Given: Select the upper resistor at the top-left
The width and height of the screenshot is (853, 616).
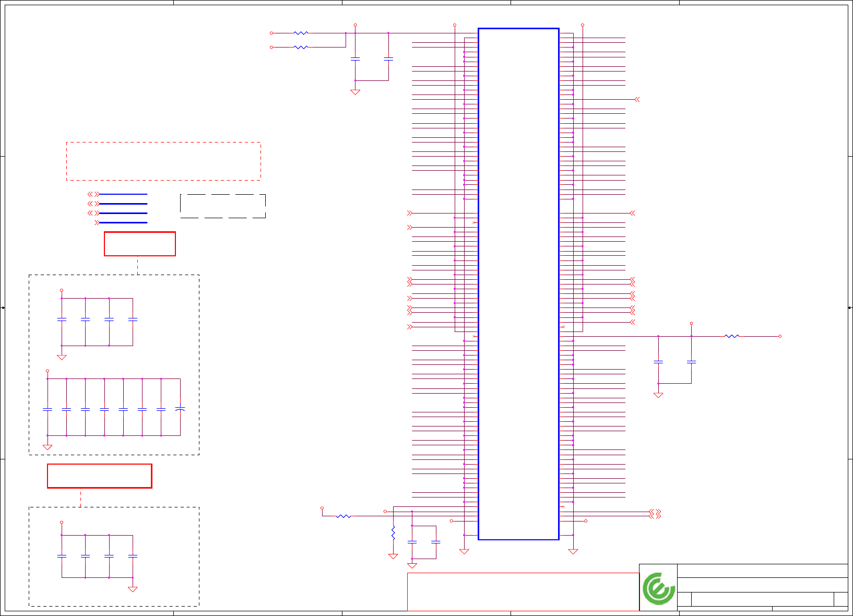Looking at the screenshot, I should [301, 33].
